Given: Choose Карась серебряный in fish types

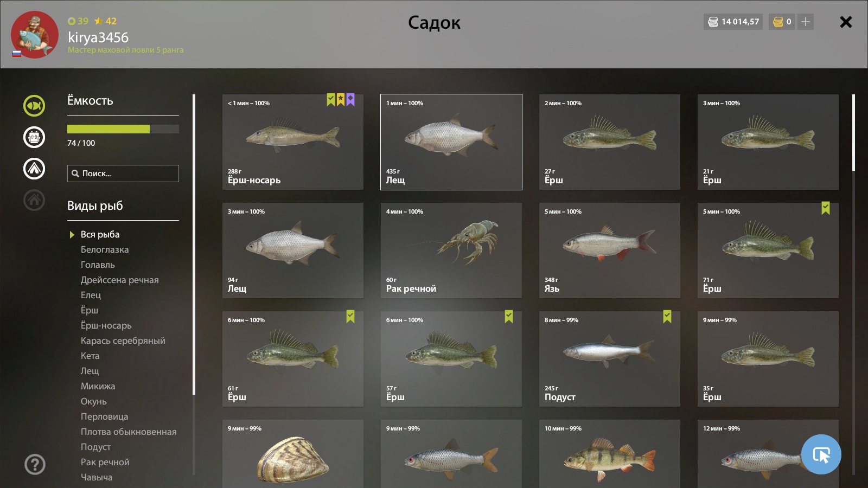Looking at the screenshot, I should (x=123, y=341).
